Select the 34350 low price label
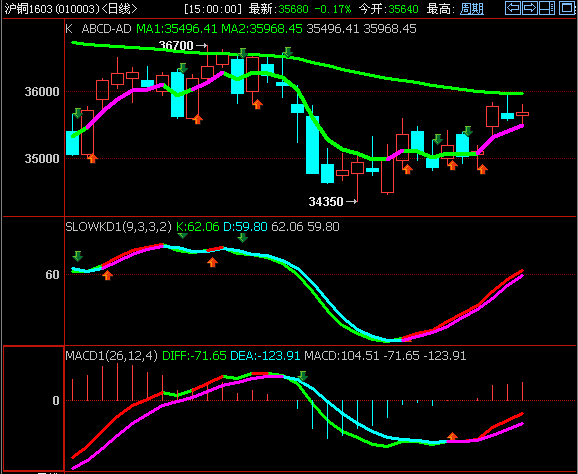The height and width of the screenshot is (474, 578). coord(326,202)
